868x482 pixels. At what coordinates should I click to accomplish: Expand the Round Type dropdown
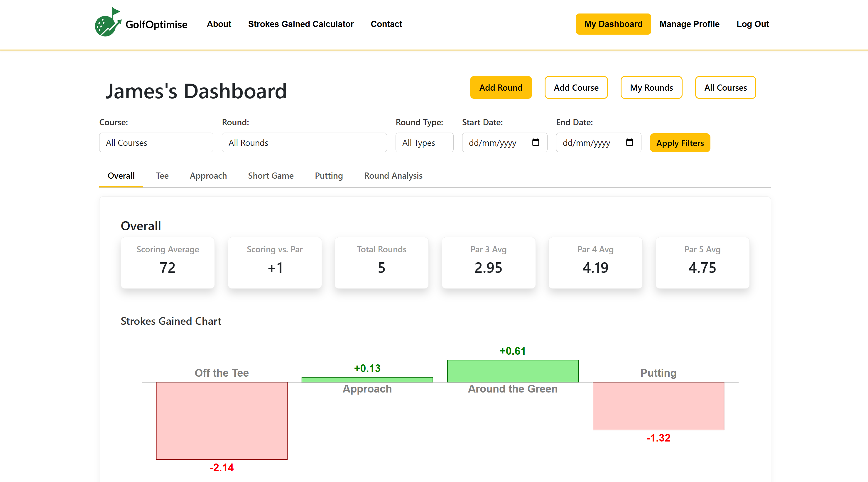tap(424, 143)
